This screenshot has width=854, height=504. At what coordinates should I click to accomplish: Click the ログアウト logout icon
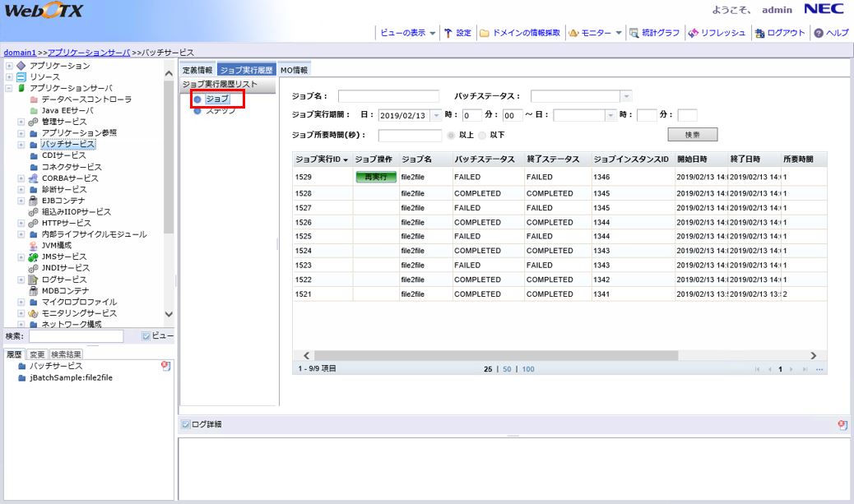[759, 33]
